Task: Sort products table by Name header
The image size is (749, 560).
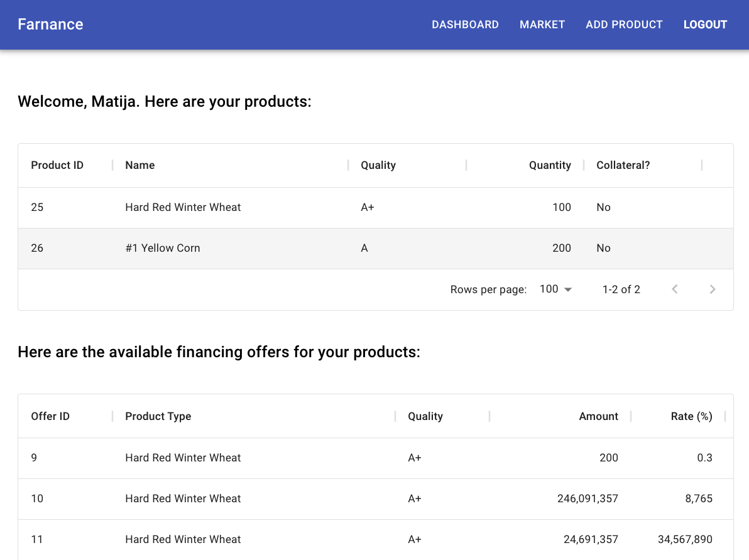Action: (x=140, y=165)
